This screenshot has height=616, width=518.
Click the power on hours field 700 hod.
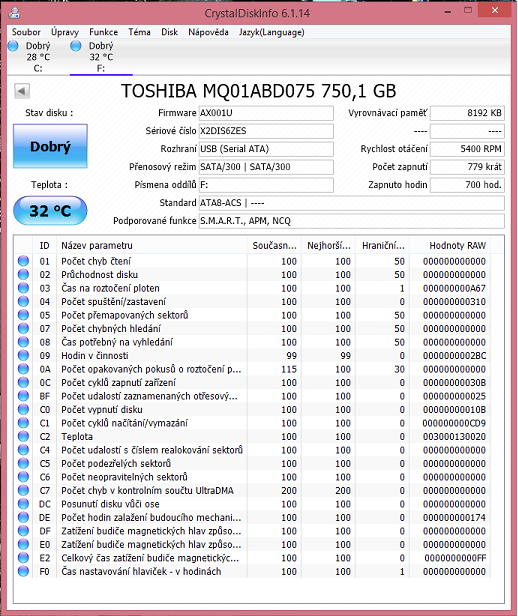467,185
